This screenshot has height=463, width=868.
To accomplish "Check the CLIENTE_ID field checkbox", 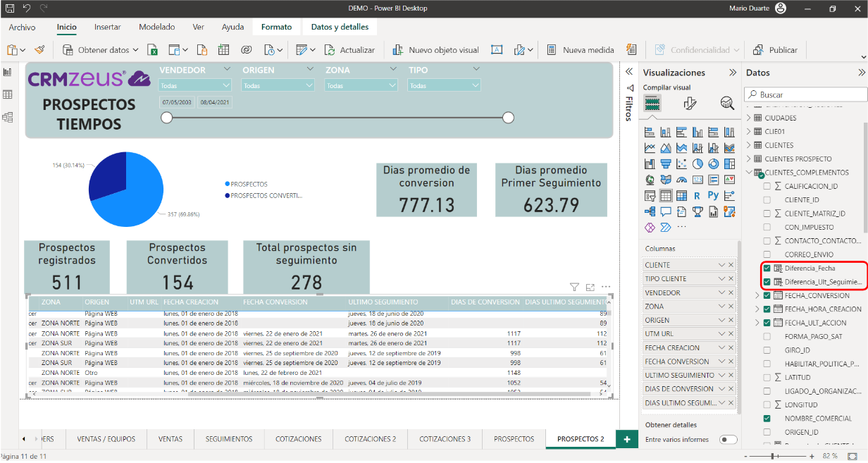I will [767, 199].
